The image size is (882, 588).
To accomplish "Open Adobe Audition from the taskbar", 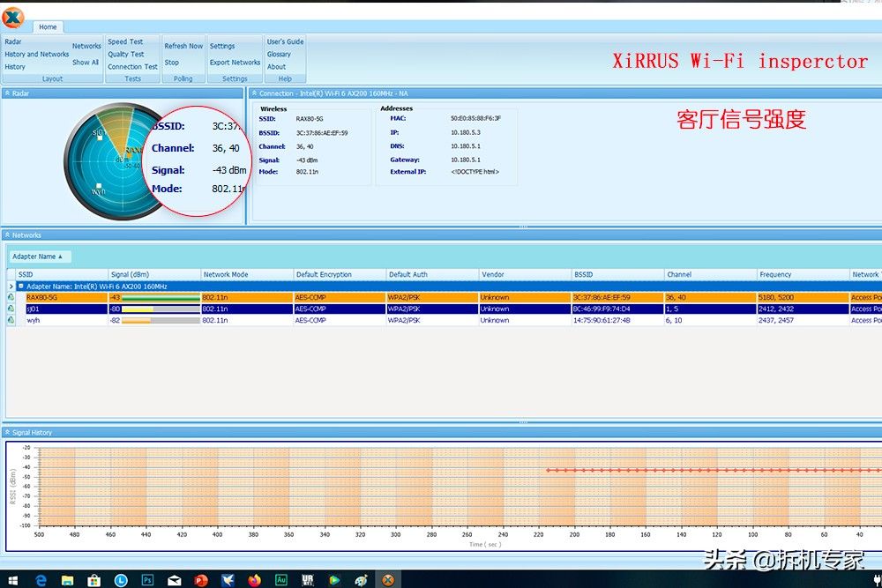I will 281,579.
